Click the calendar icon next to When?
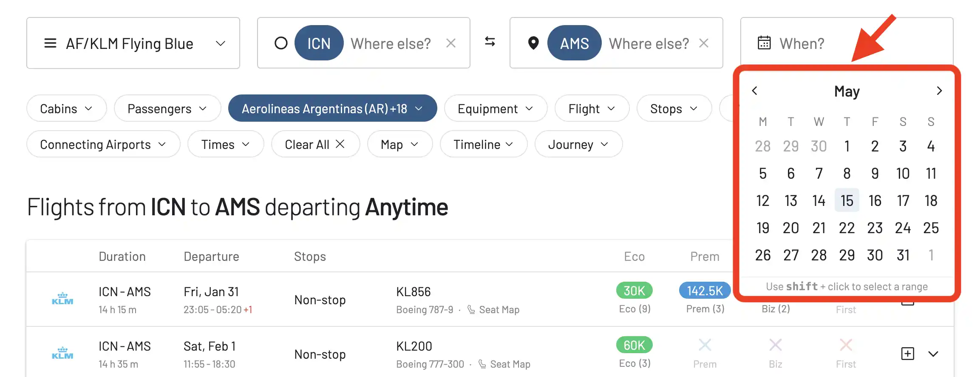 click(x=764, y=43)
